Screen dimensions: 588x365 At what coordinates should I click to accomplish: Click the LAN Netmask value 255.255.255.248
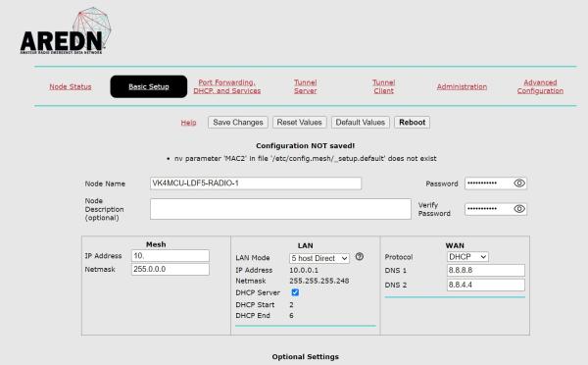319,281
